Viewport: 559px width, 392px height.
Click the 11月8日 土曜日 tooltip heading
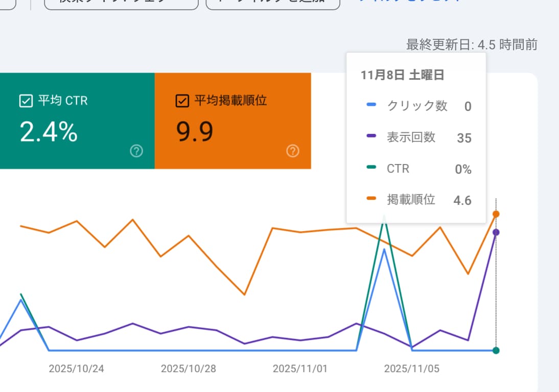pos(403,75)
